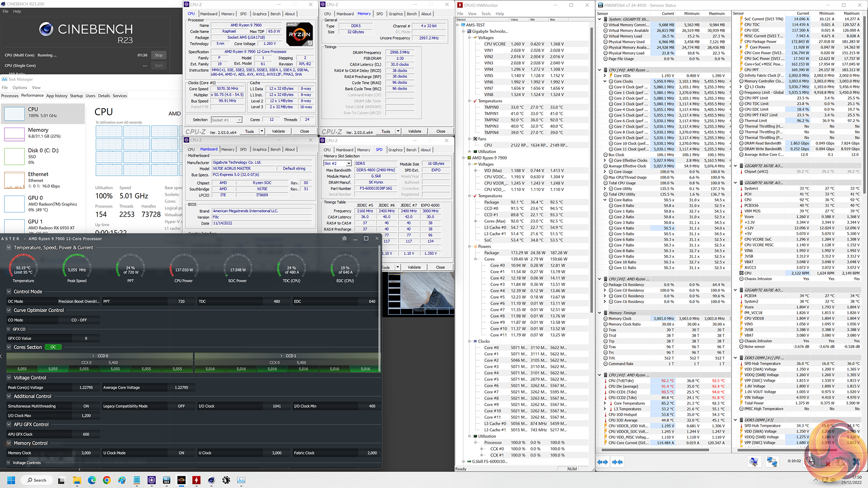
Task: Click Validate in CPU-Z CPU window
Action: coord(278,131)
